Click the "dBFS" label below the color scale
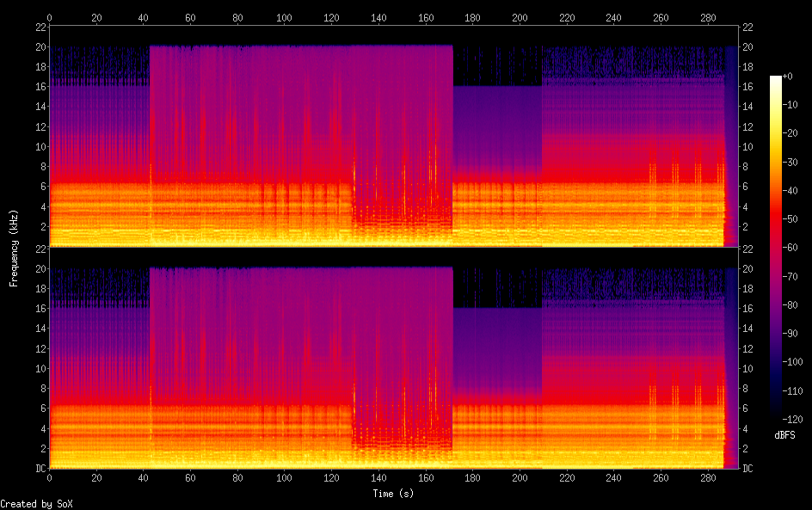This screenshot has width=812, height=510. click(x=784, y=436)
